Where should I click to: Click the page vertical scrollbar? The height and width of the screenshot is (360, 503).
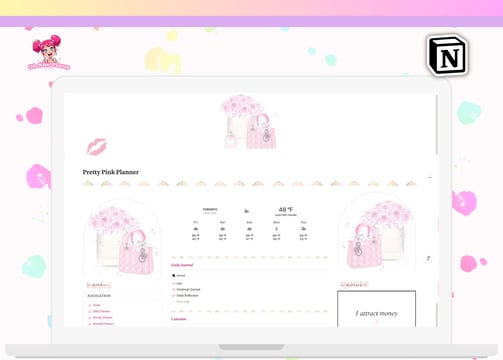436,125
